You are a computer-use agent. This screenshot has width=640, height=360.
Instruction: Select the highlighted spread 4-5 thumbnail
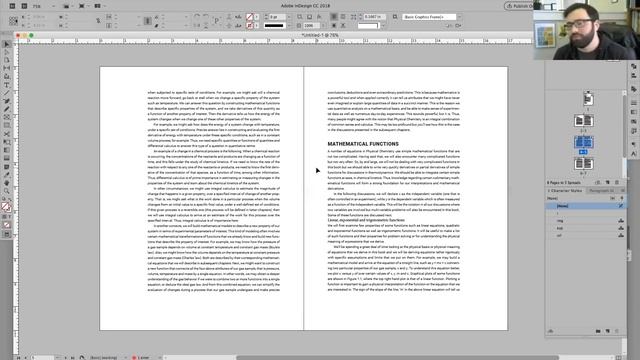584,142
